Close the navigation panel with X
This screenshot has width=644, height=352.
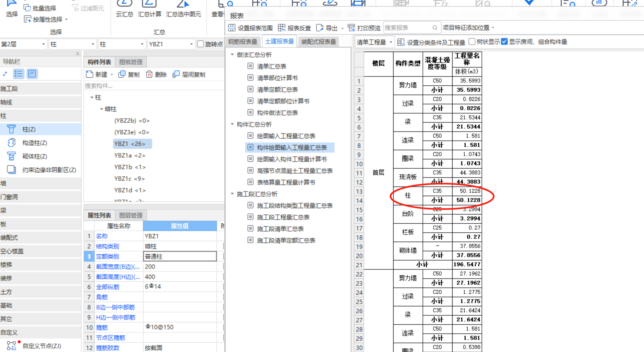click(78, 54)
